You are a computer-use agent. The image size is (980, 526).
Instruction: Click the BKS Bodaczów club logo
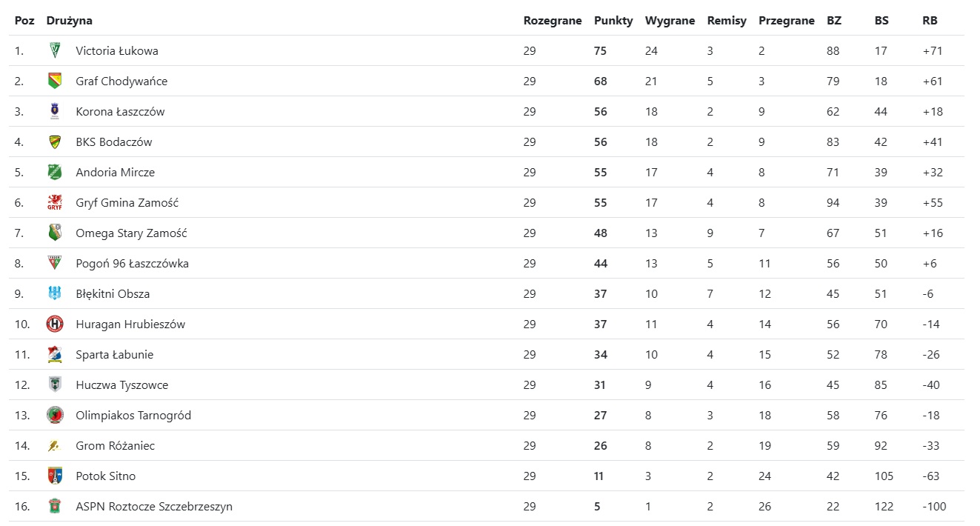[x=55, y=142]
